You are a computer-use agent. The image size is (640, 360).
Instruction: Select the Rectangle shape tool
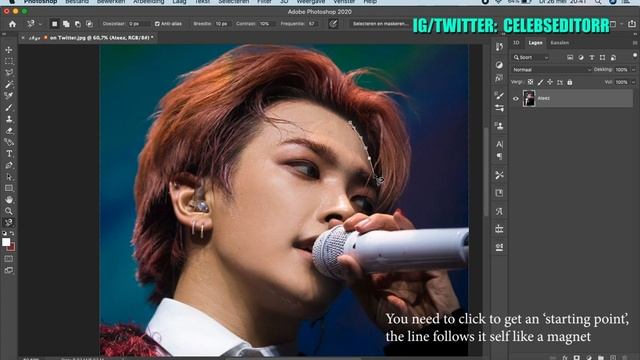pos(9,188)
